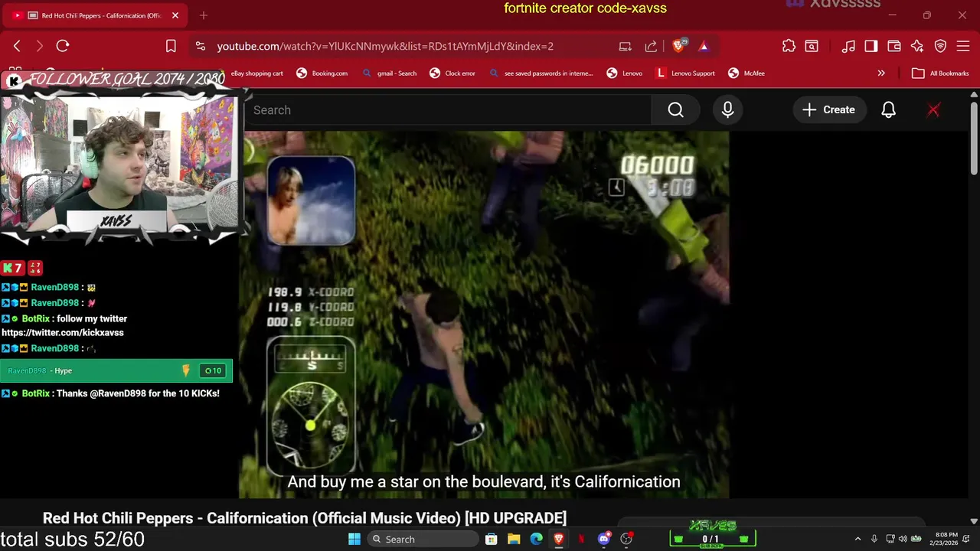Open YouTube notifications bell

[888, 110]
